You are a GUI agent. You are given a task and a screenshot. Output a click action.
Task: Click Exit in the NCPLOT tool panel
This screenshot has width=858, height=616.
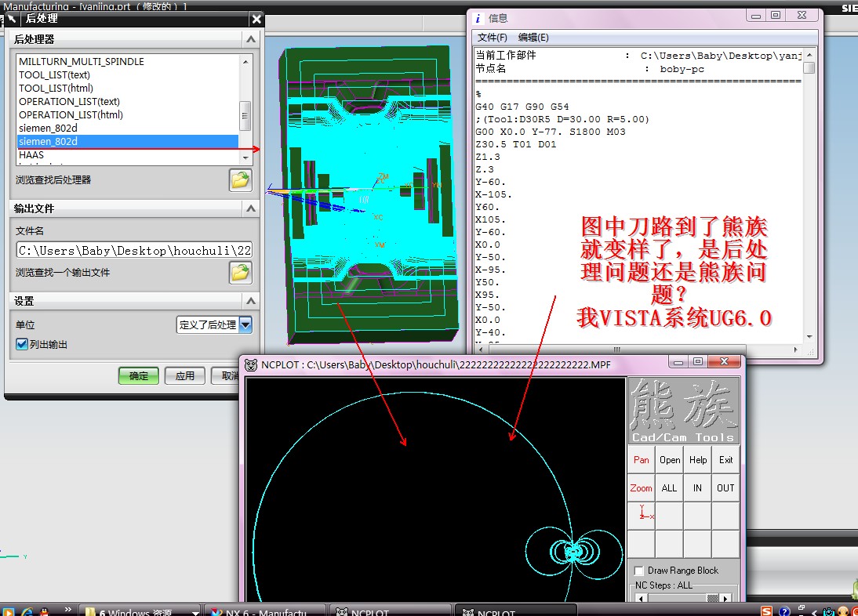pos(725,460)
